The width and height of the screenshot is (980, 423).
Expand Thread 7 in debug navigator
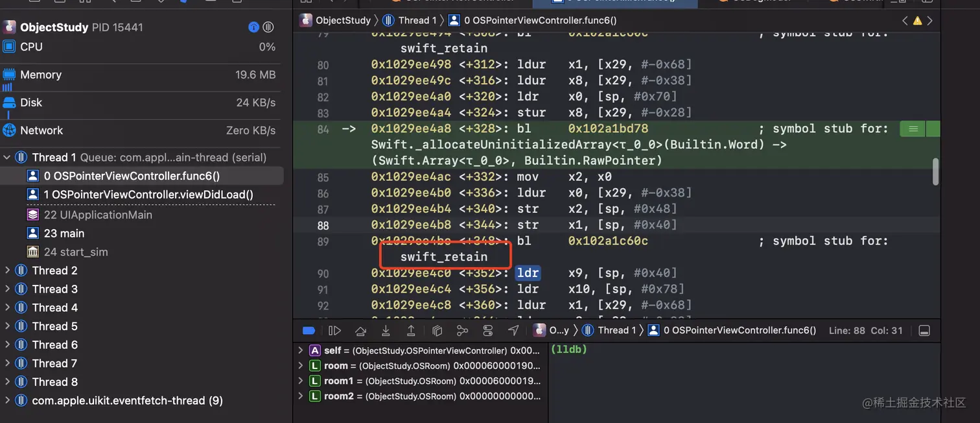[x=7, y=363]
